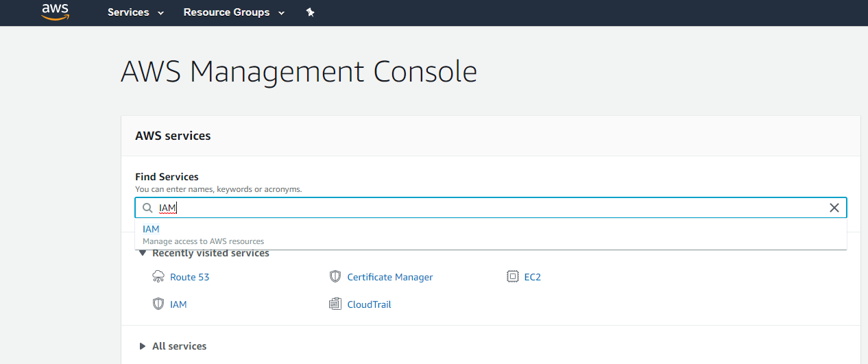Open the Resource Groups dropdown menu
The image size is (868, 364).
(x=234, y=12)
